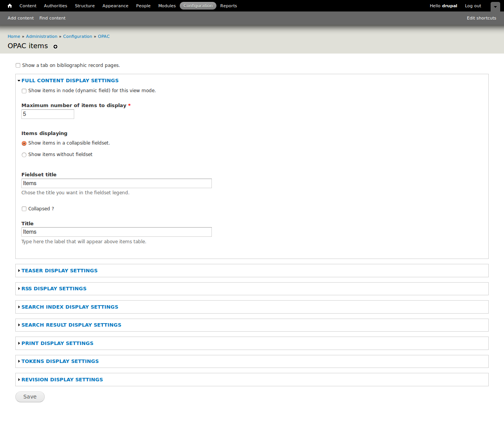
Task: Select 'Show items in a collapsible fieldset' option
Action: 24,143
